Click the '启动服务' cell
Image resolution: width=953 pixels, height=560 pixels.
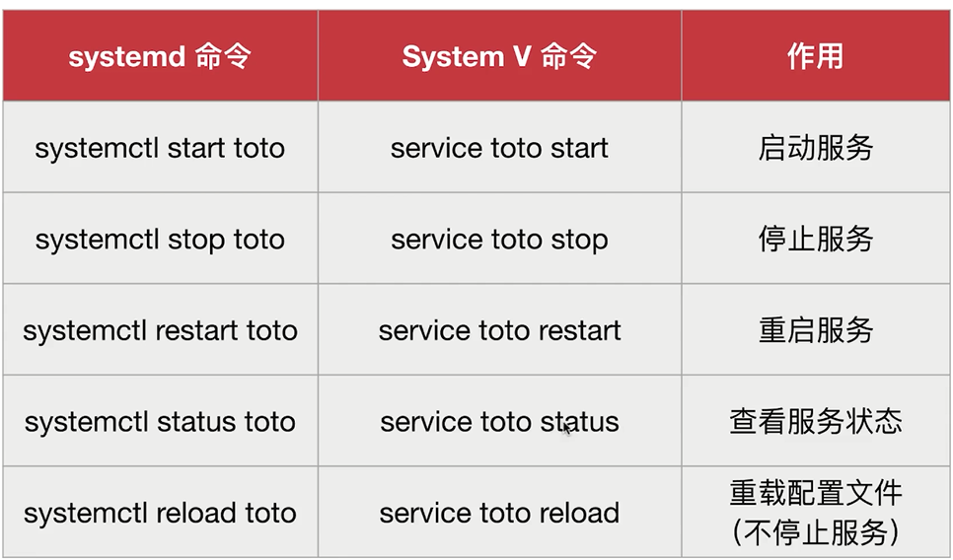816,148
